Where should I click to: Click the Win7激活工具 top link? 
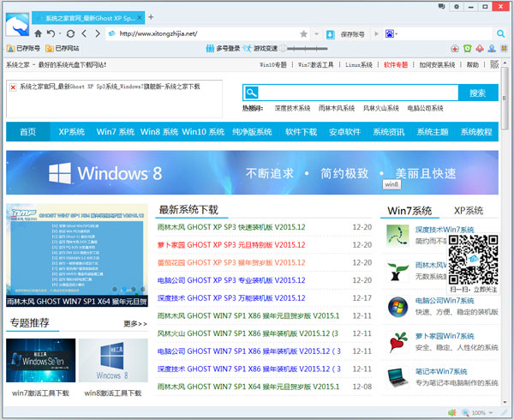coord(315,65)
